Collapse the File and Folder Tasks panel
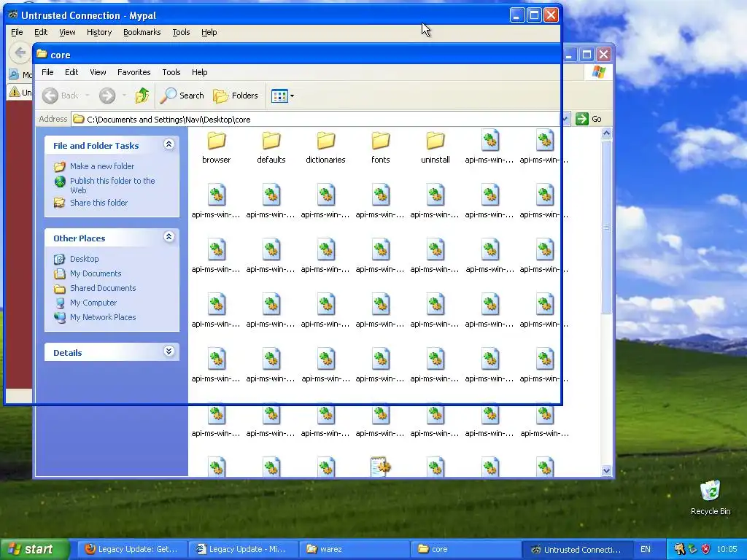The width and height of the screenshot is (747, 560). point(169,144)
